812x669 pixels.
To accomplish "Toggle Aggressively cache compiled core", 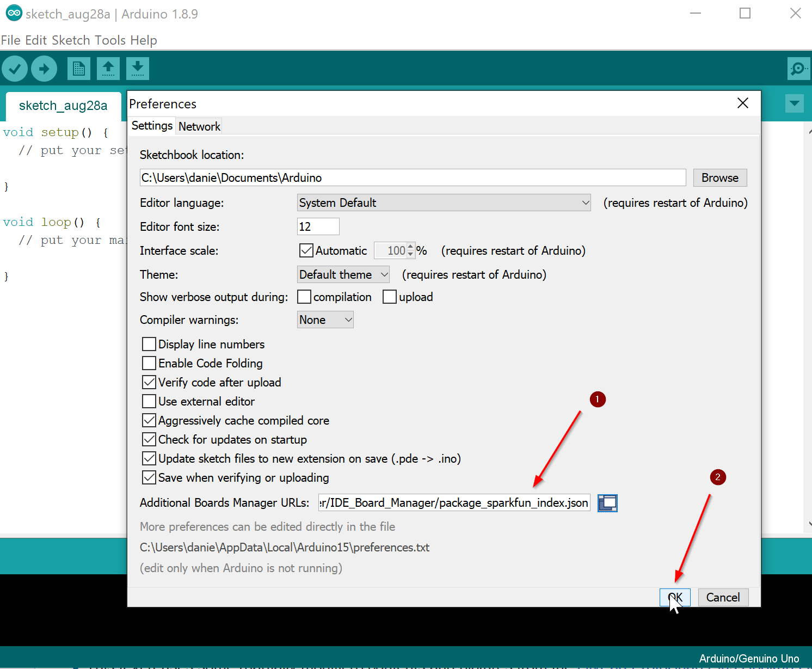I will (x=149, y=420).
